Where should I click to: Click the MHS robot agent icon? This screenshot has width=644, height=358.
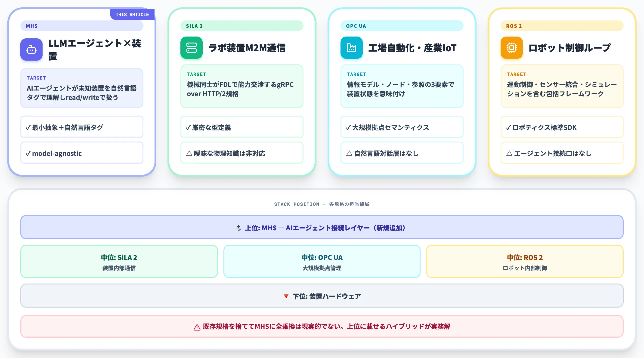coord(31,49)
